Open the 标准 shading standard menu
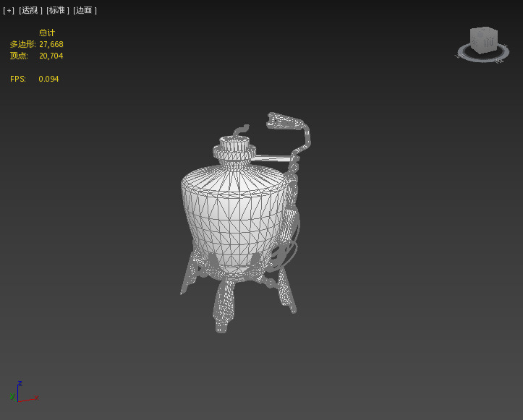The height and width of the screenshot is (420, 523). point(57,10)
